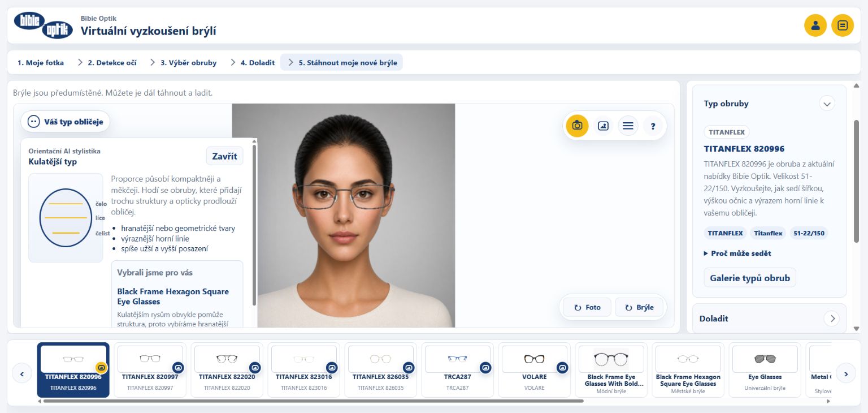
Task: Click the frame carousel horizontal scrollbar
Action: pyautogui.click(x=313, y=401)
